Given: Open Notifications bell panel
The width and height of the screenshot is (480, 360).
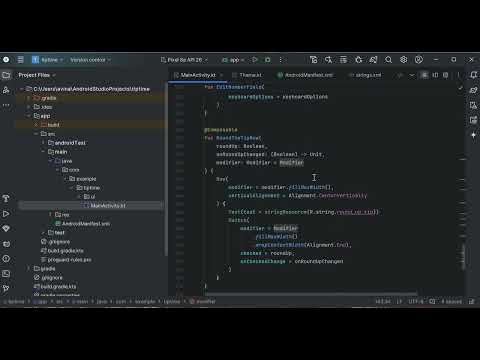Looking at the screenshot, I should pos(473,75).
